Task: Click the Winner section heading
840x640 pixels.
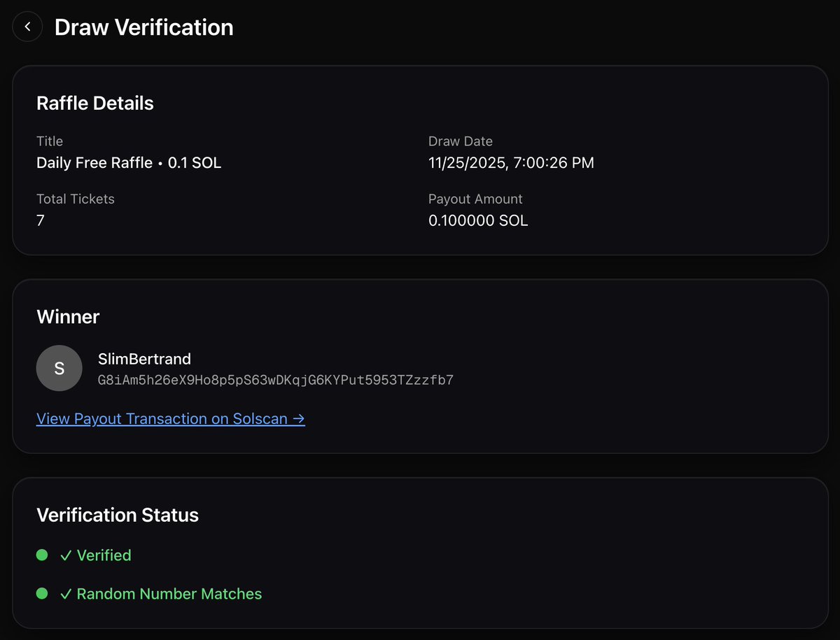Action: click(x=68, y=316)
